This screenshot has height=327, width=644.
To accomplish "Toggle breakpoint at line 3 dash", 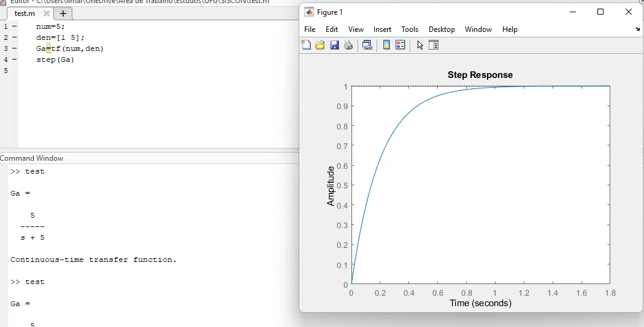I will tap(14, 48).
